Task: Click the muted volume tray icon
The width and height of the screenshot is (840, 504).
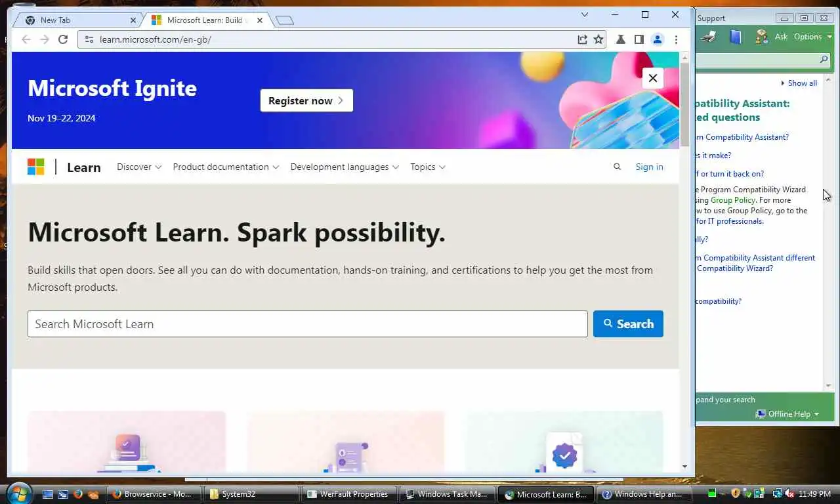Action: [x=789, y=493]
